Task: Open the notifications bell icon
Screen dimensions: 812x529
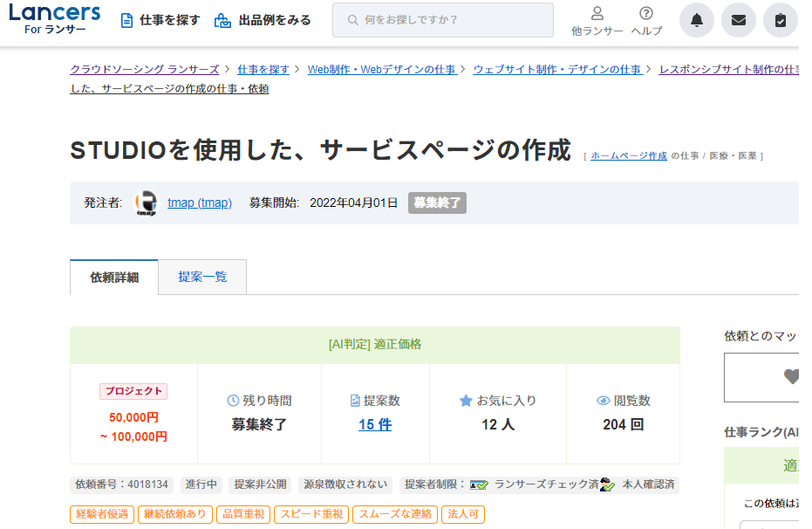Action: tap(696, 20)
